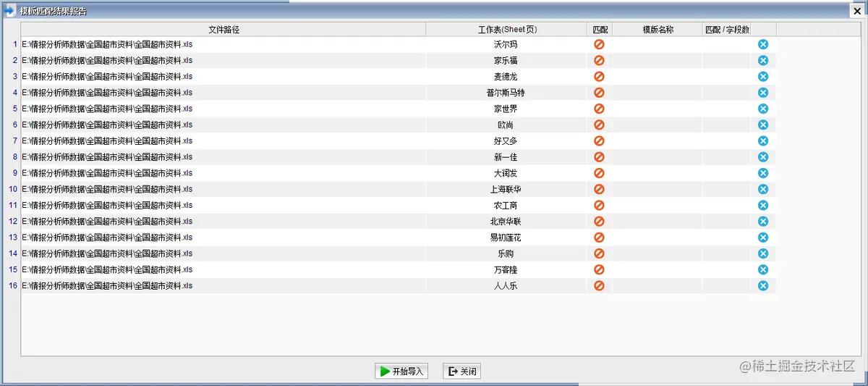Click the blue X icon for 欧尚

pos(763,125)
